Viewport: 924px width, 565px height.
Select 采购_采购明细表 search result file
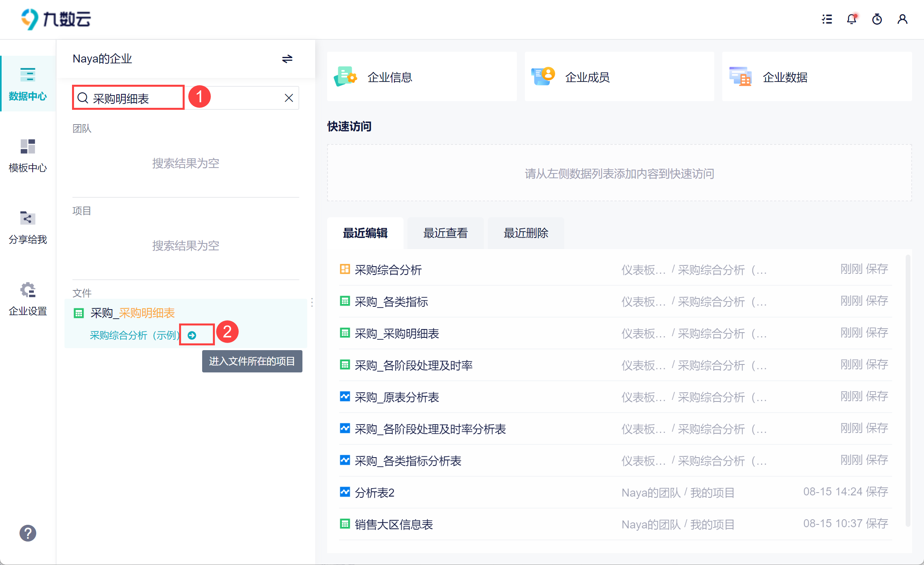click(133, 313)
